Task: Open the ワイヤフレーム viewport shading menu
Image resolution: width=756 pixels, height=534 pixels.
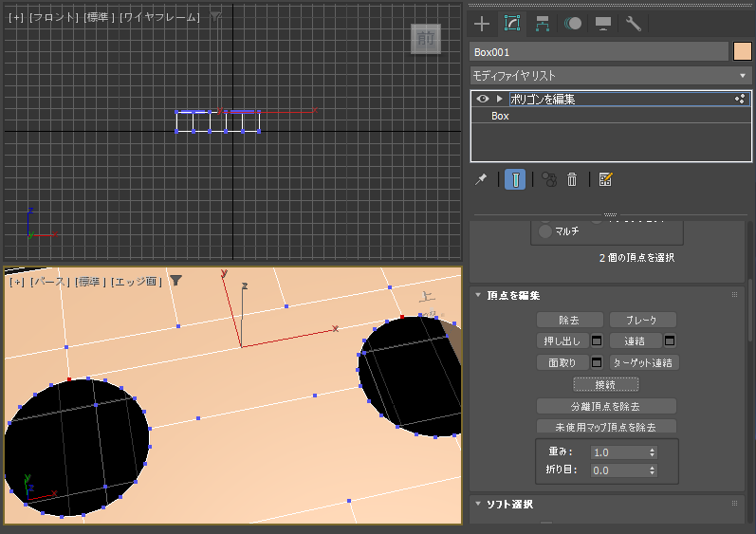Action: [159, 17]
